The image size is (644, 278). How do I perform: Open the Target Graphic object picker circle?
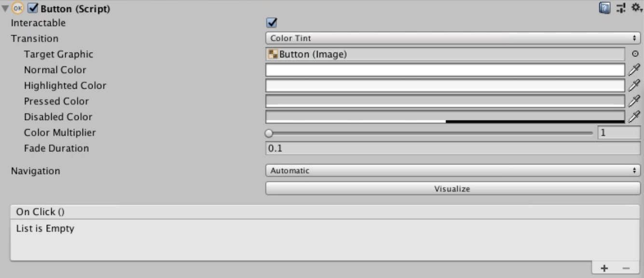(x=635, y=54)
